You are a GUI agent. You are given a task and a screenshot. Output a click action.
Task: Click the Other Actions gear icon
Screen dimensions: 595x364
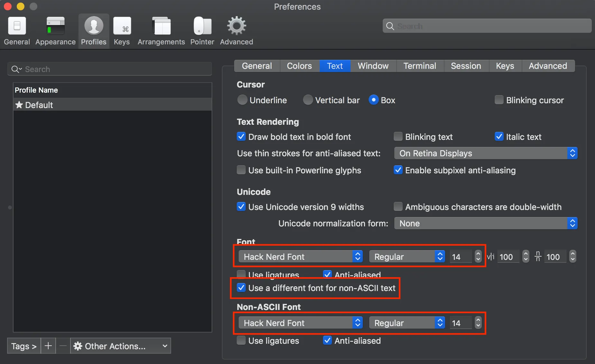pos(78,346)
